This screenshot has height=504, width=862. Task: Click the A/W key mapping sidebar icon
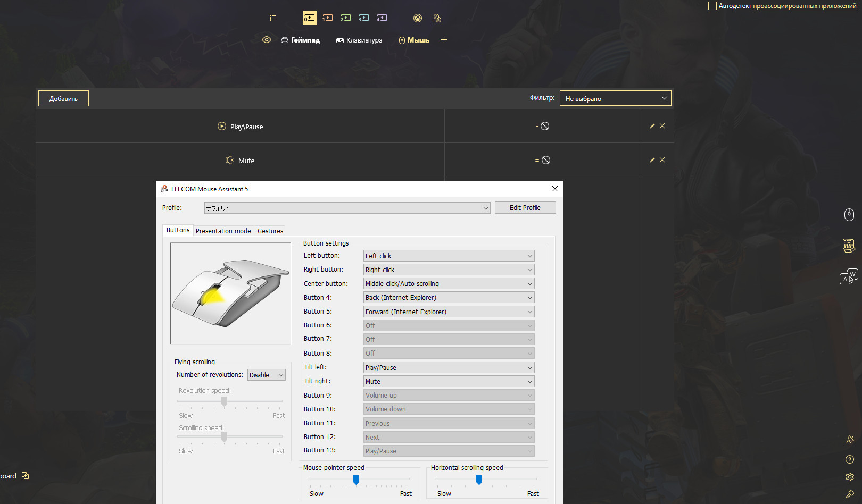pos(849,277)
